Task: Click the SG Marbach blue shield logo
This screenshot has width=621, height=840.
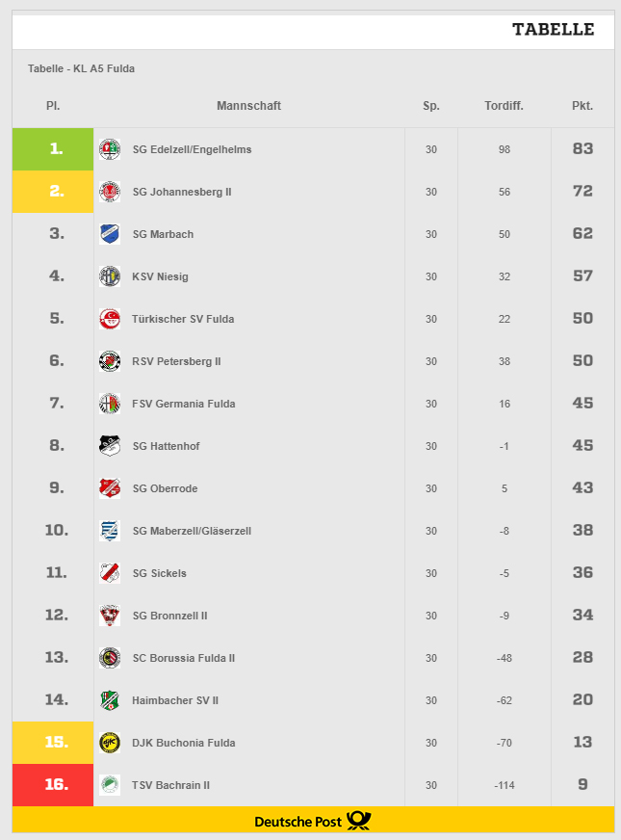Action: tap(110, 234)
